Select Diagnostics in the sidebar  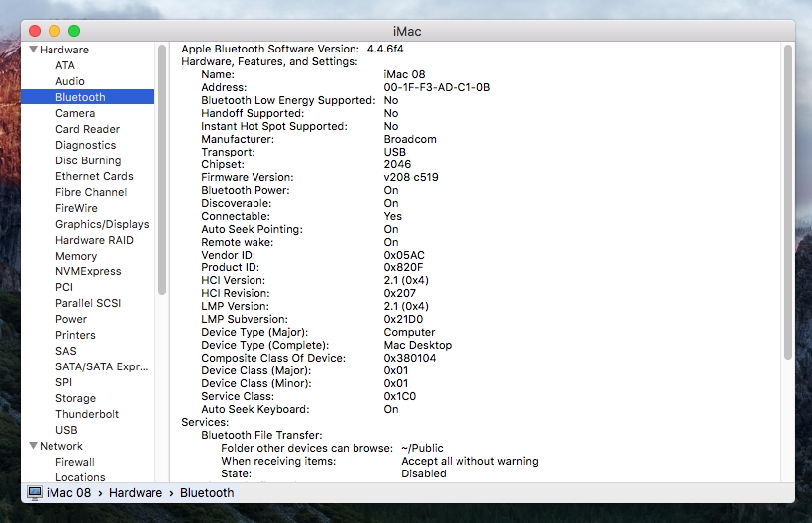tap(85, 145)
